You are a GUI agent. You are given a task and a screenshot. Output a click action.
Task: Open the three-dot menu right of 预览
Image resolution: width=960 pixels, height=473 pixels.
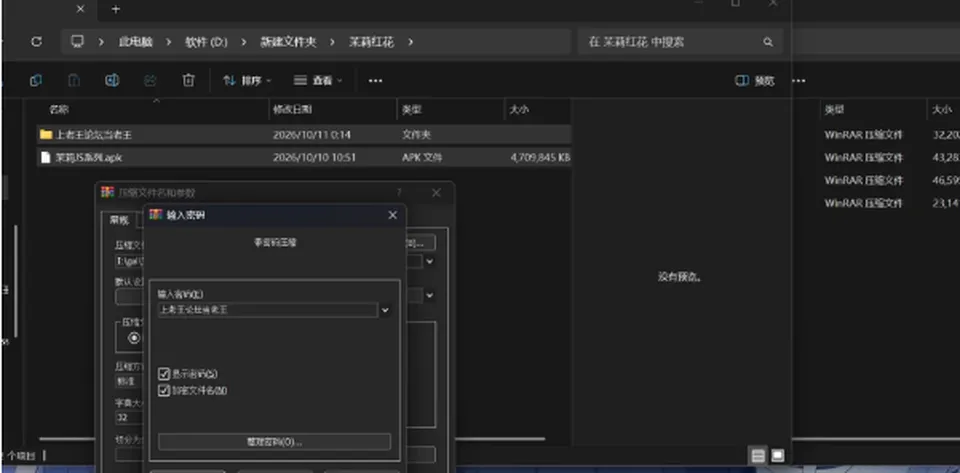click(x=799, y=81)
